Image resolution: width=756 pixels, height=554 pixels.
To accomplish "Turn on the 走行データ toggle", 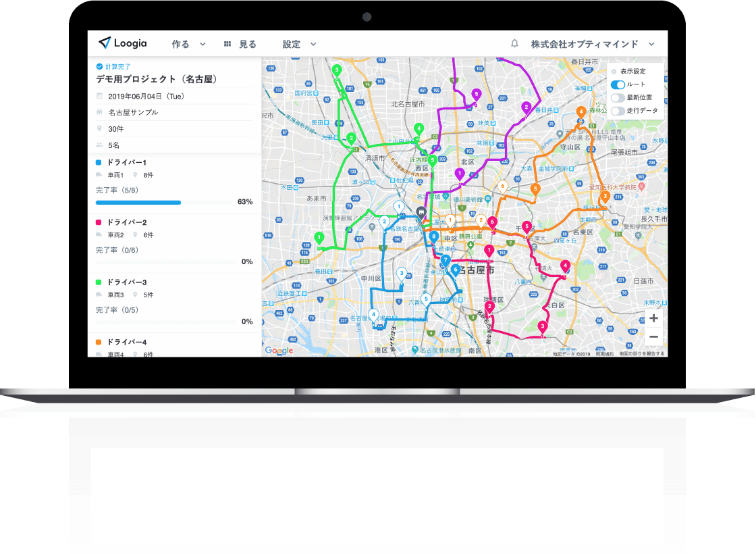I will (x=618, y=110).
